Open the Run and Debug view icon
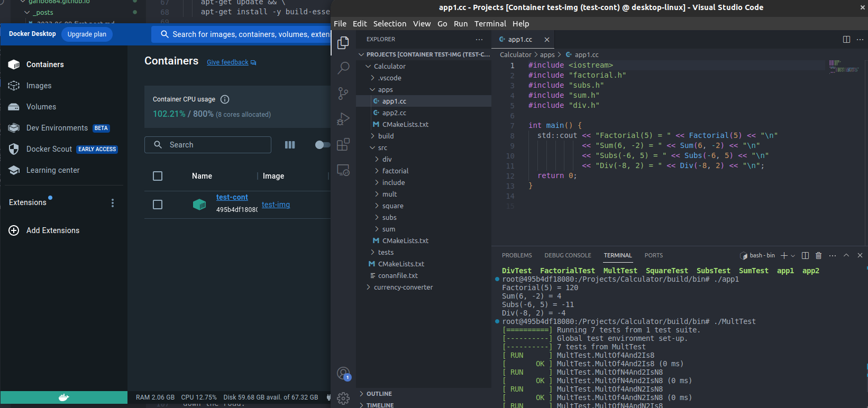 click(x=343, y=119)
